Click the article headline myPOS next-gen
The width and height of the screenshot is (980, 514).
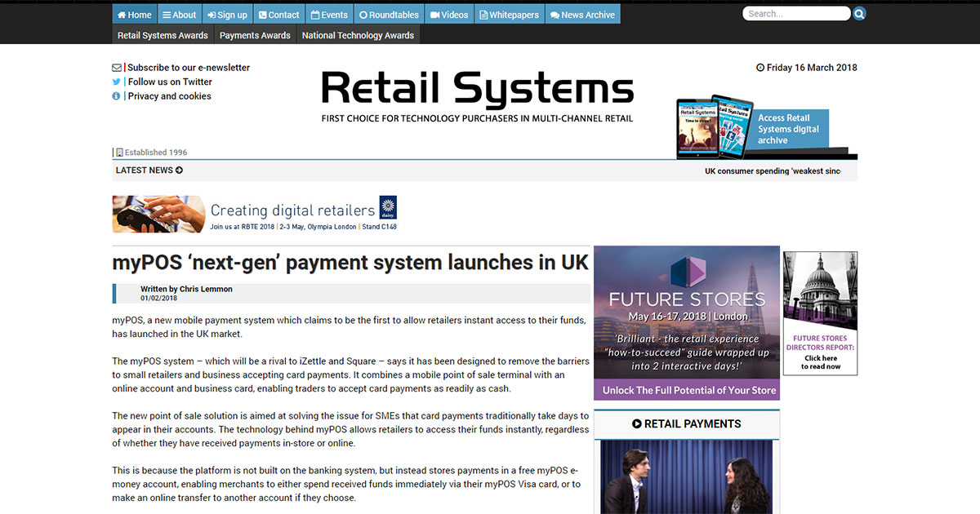point(350,263)
